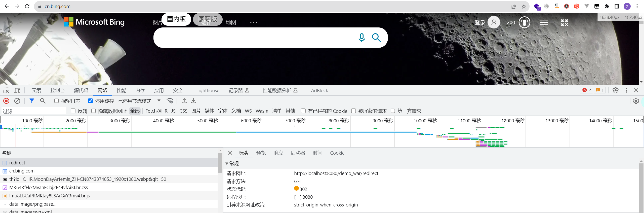Share this page via address bar icon

click(514, 7)
